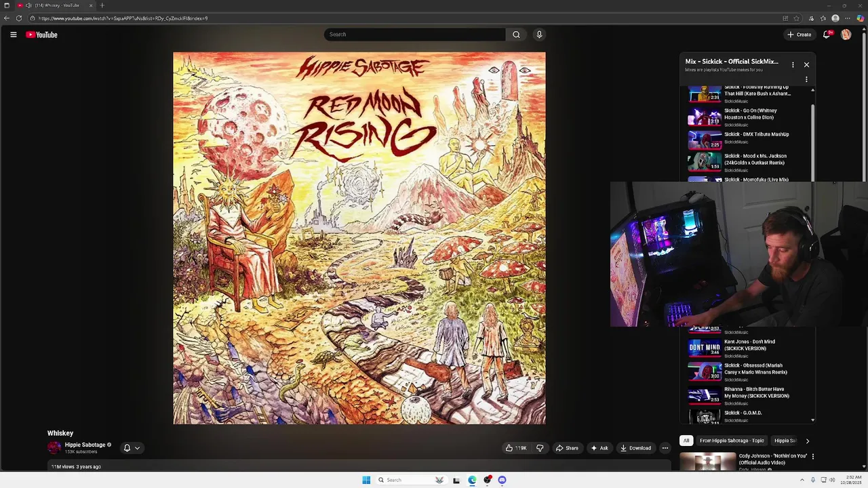This screenshot has width=868, height=488.
Task: Open the YouTube hamburger guide menu
Action: click(x=13, y=35)
